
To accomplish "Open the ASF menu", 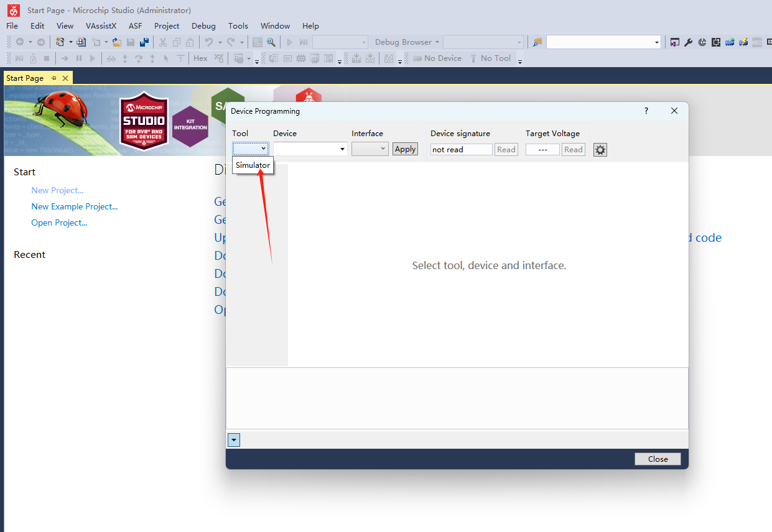I will pyautogui.click(x=136, y=26).
